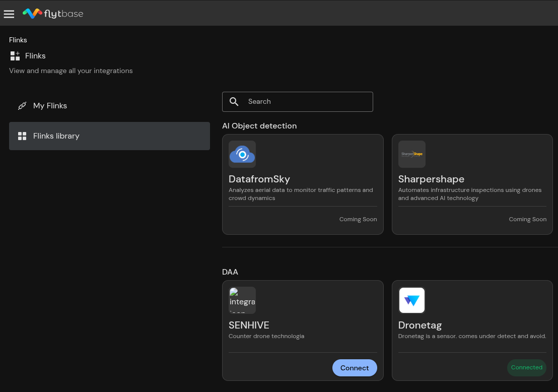Open the Sharpershape card title
Screen dimensions: 558x392
431,179
